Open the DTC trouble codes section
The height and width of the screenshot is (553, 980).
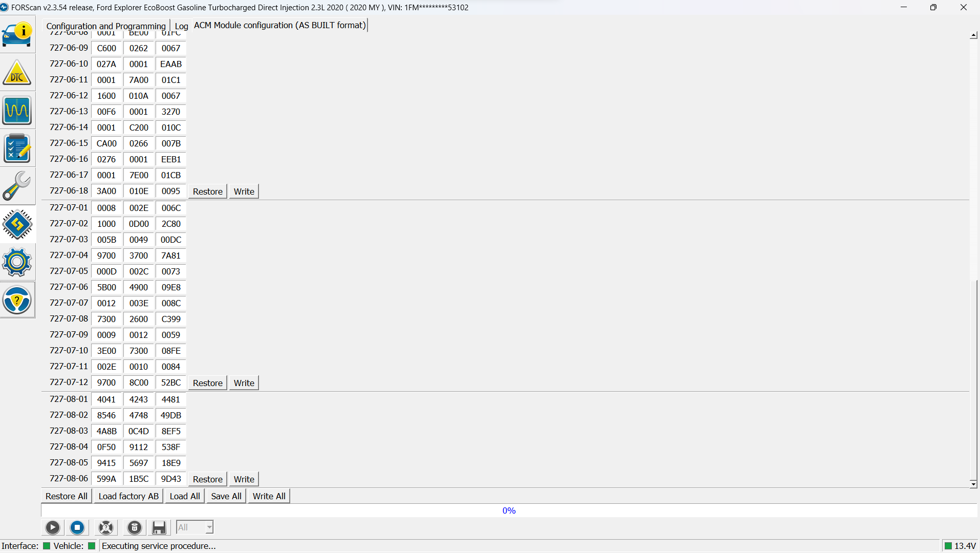pos(17,73)
